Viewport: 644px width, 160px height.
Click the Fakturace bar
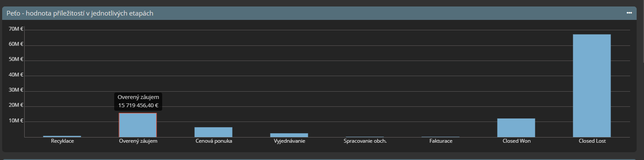(440, 137)
